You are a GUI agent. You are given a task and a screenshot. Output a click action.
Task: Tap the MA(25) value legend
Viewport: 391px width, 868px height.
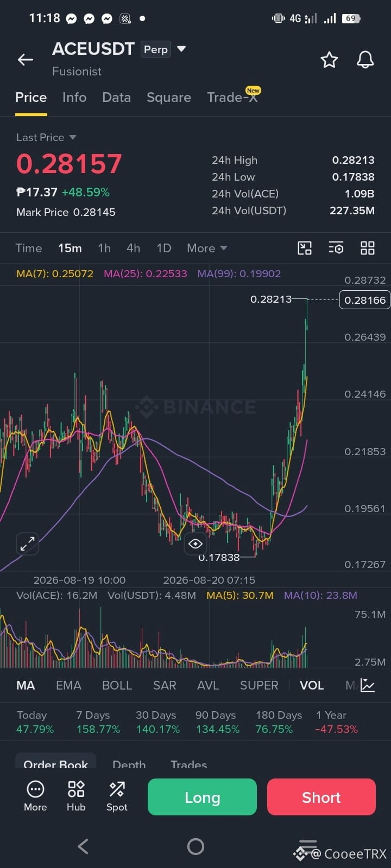pos(146,273)
